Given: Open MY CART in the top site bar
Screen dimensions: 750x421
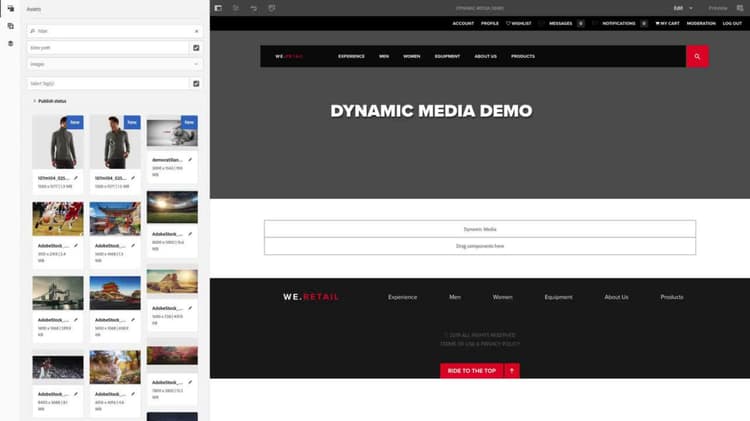Looking at the screenshot, I should (x=667, y=23).
